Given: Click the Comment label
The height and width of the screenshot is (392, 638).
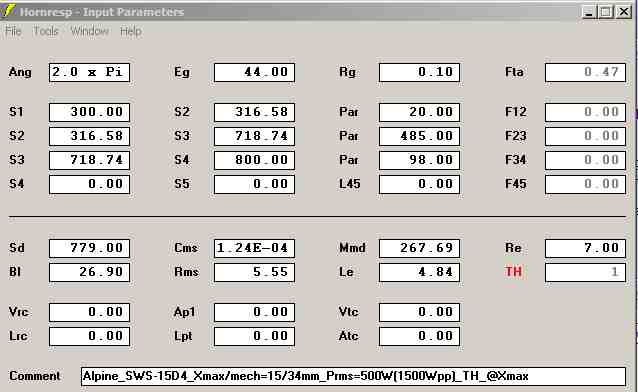Looking at the screenshot, I should tap(35, 376).
